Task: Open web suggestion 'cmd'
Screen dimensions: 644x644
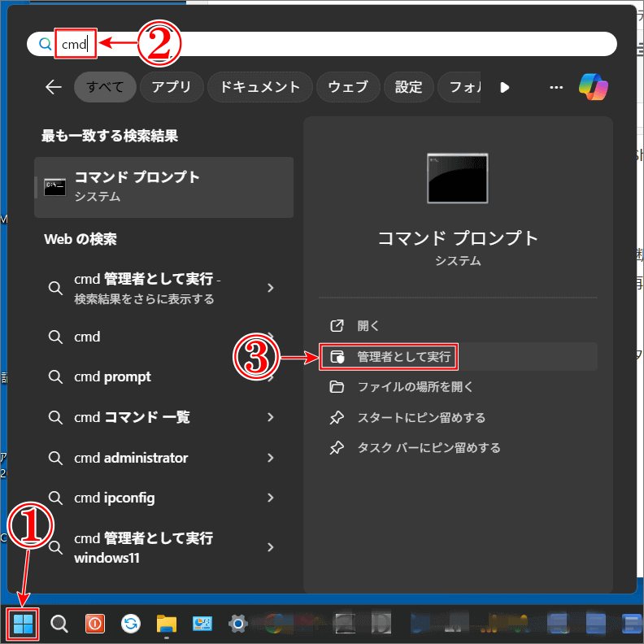Action: point(164,337)
